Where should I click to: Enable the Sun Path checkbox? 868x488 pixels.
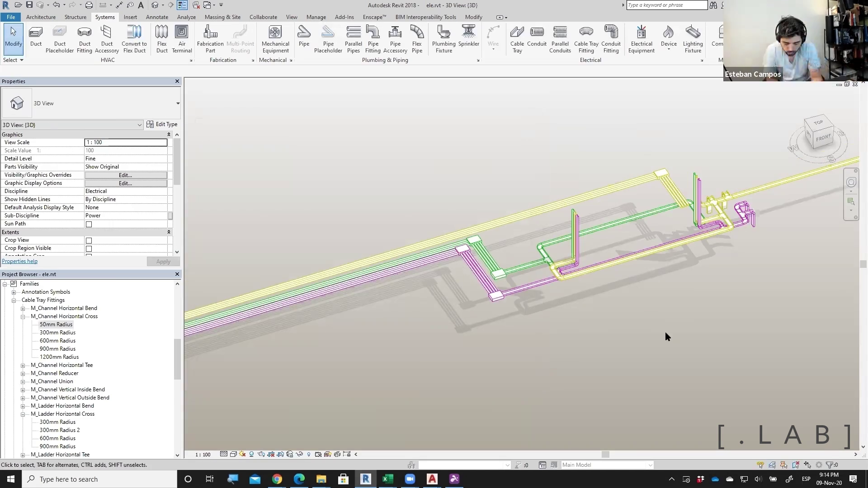[x=89, y=224]
